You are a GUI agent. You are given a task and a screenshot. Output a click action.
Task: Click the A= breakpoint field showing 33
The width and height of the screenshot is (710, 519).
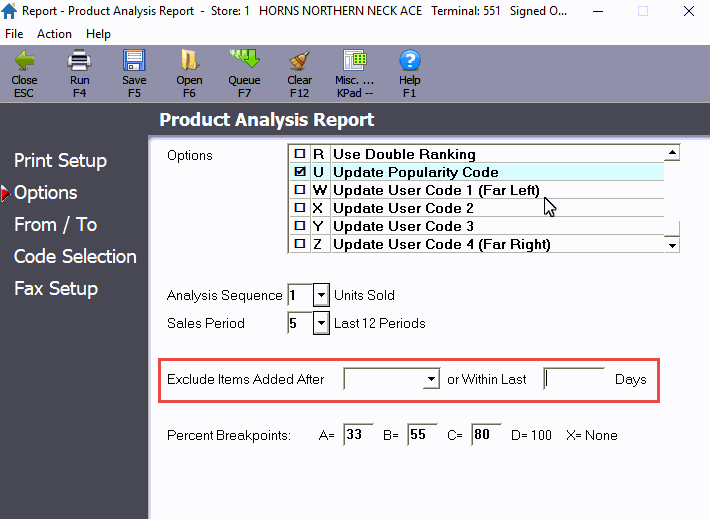[358, 435]
